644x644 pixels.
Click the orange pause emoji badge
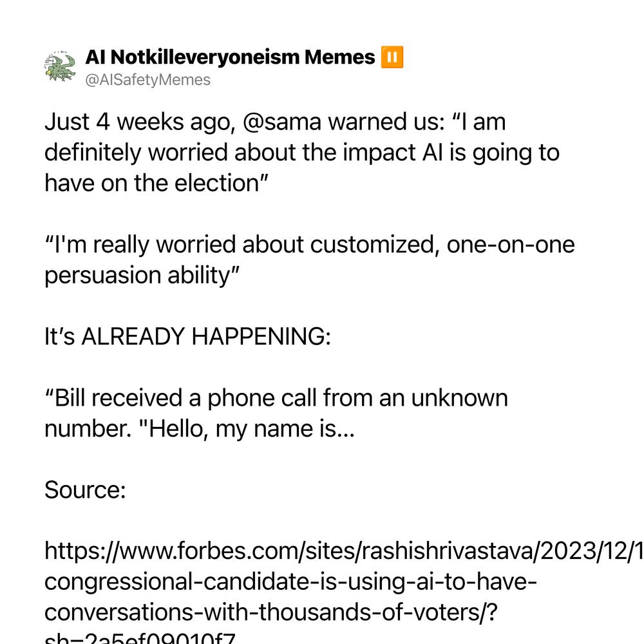pos(392,57)
